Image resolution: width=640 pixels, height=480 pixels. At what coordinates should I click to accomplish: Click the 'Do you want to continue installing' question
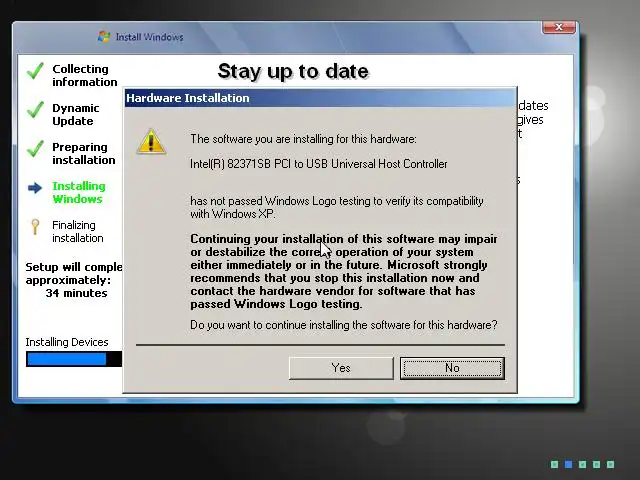344,325
